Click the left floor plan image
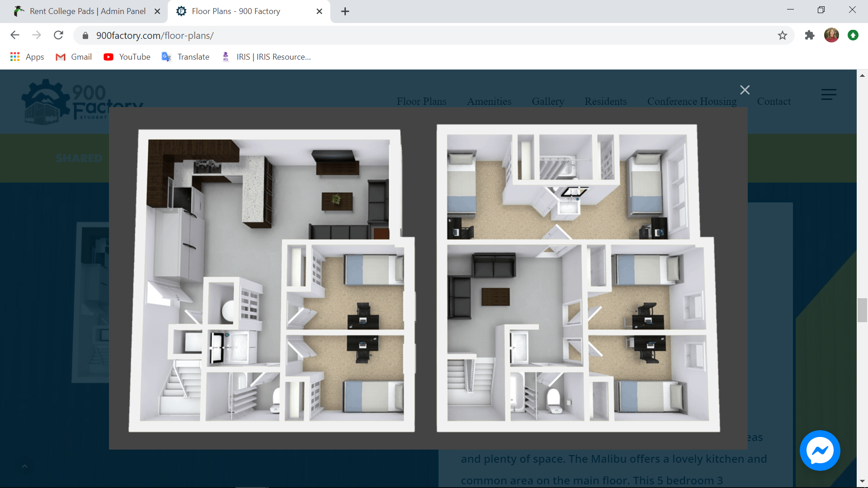The width and height of the screenshot is (868, 488). [x=271, y=280]
